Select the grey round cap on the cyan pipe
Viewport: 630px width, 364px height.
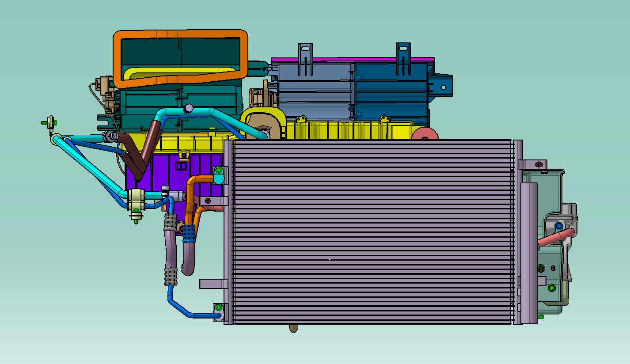189,107
